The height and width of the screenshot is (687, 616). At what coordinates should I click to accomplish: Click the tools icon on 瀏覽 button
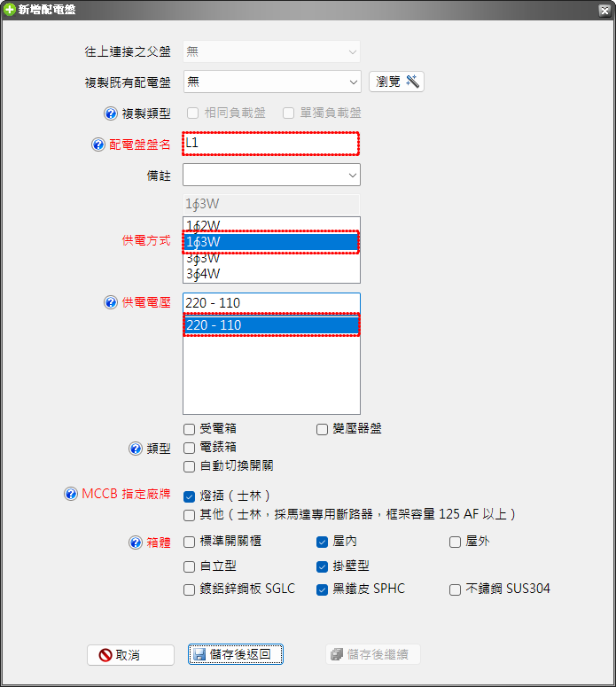(412, 82)
